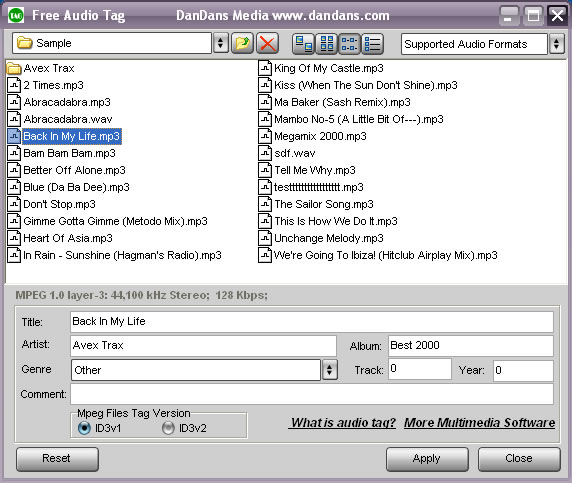Click the Reset button
The image size is (572, 483).
coord(57,459)
